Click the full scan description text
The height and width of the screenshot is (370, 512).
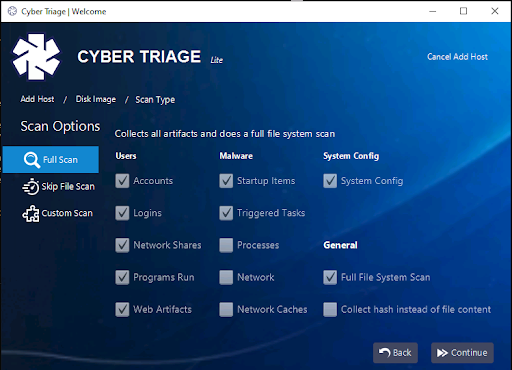[x=225, y=134]
